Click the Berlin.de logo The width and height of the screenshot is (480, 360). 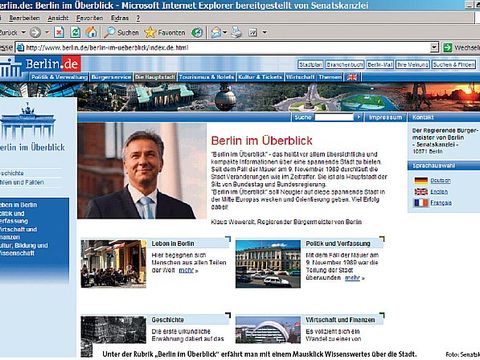52,64
